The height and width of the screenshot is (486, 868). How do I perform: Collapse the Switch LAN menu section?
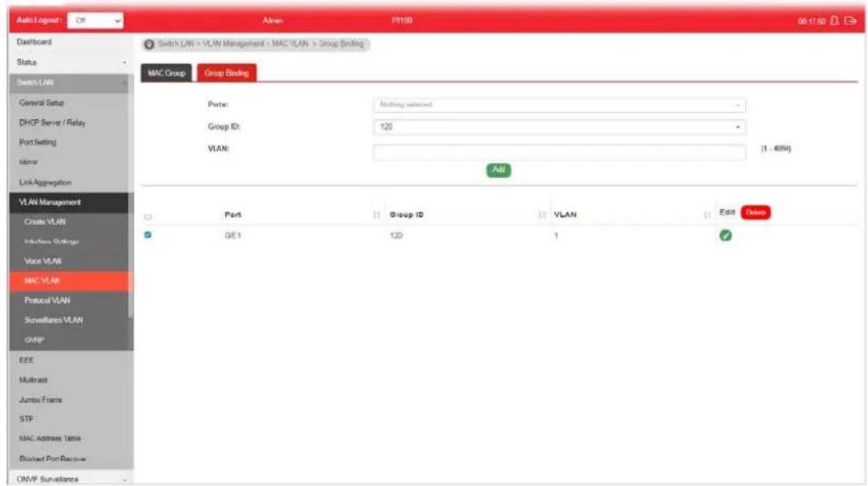pos(71,82)
